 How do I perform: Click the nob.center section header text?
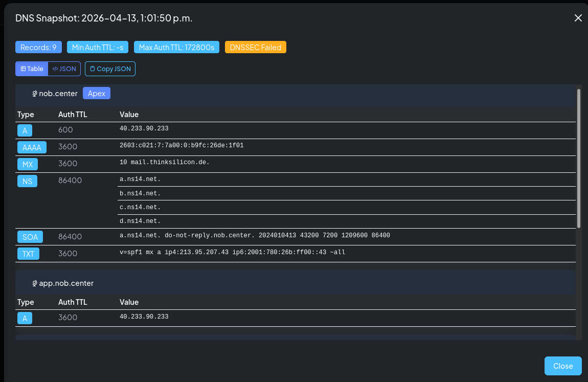point(58,94)
